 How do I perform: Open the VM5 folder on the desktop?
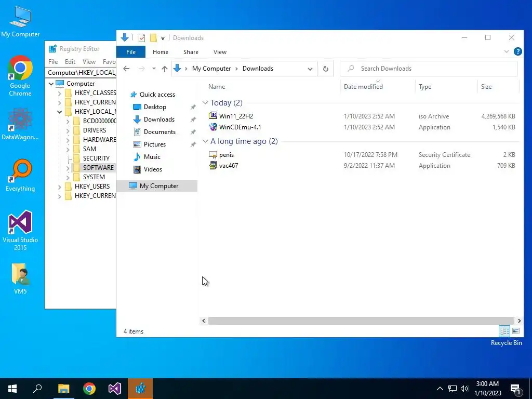pyautogui.click(x=20, y=278)
